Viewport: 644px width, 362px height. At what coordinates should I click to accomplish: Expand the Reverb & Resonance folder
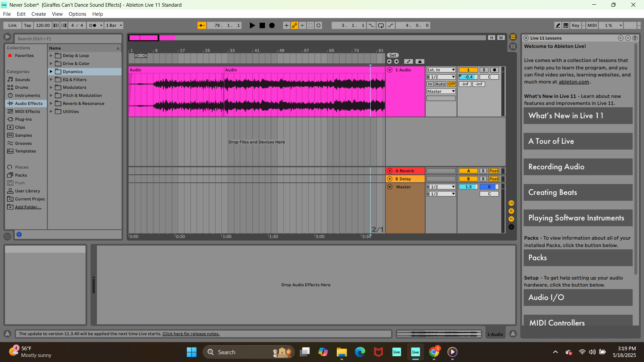pyautogui.click(x=51, y=104)
